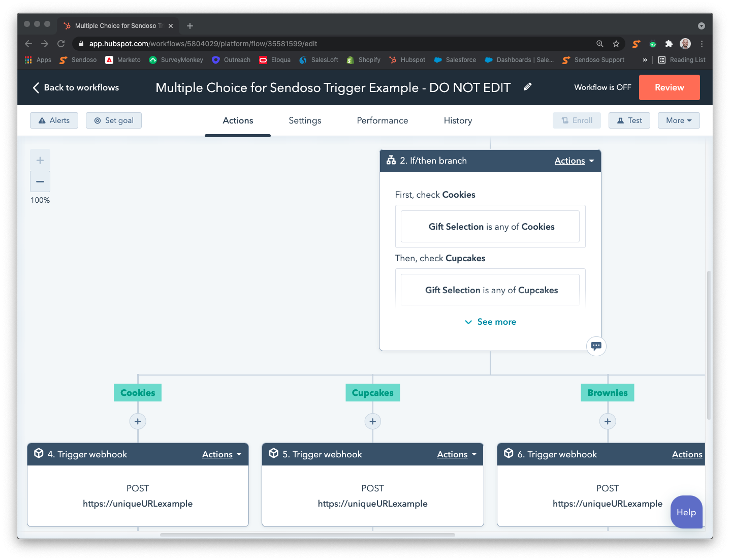Click the orange Review button

click(x=669, y=87)
